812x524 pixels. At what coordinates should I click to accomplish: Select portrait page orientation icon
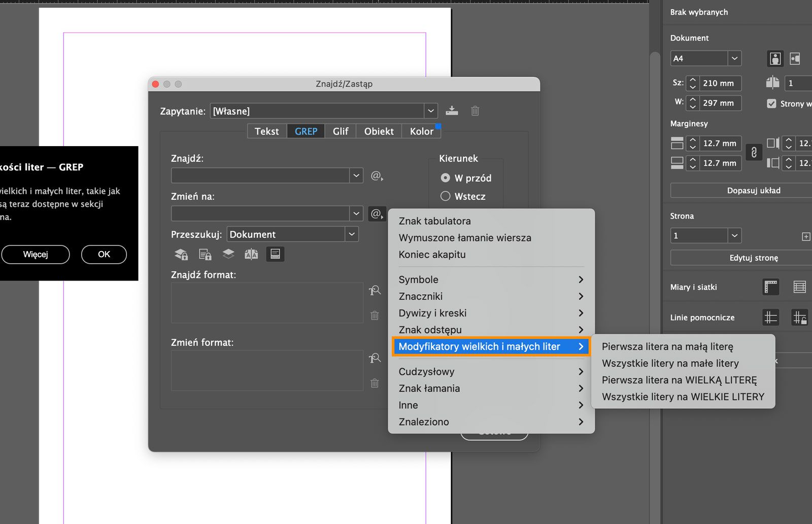click(775, 58)
